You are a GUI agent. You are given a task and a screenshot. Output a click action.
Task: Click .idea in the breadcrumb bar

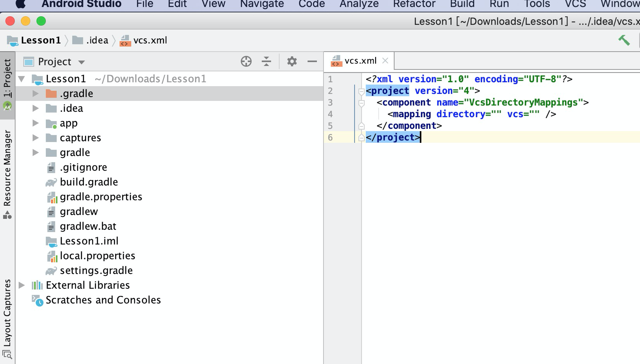pos(98,40)
